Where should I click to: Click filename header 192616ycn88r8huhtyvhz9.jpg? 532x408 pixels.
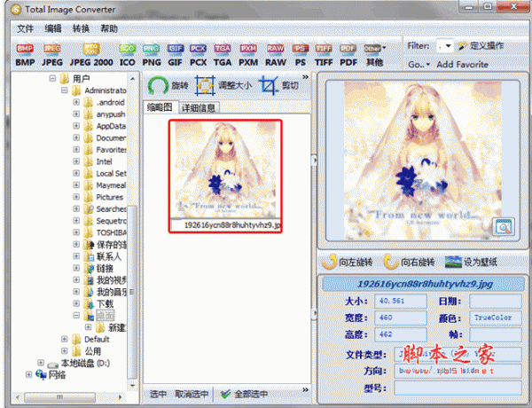425,284
